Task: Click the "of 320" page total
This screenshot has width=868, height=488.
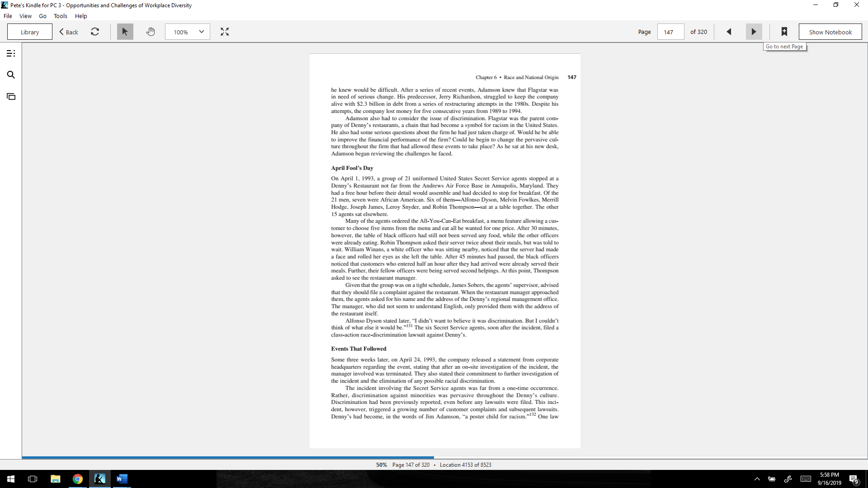Action: (698, 32)
